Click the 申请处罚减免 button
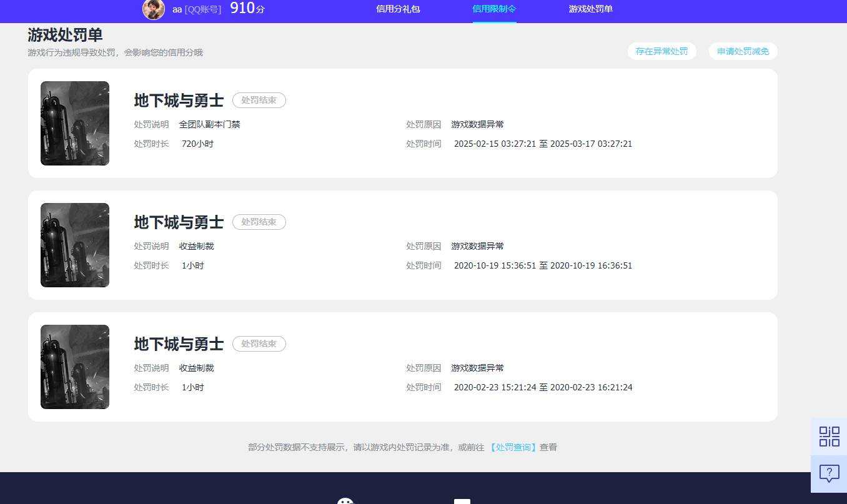This screenshot has height=504, width=847. pos(743,51)
